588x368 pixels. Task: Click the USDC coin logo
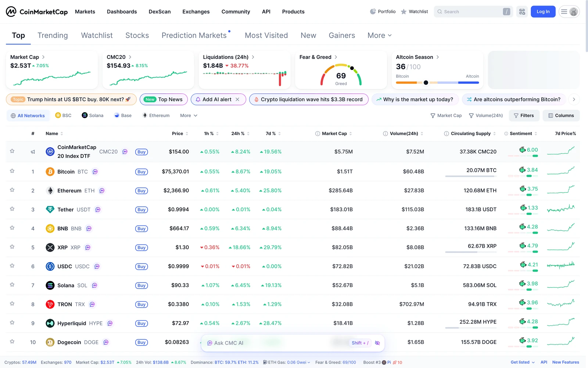pos(50,266)
